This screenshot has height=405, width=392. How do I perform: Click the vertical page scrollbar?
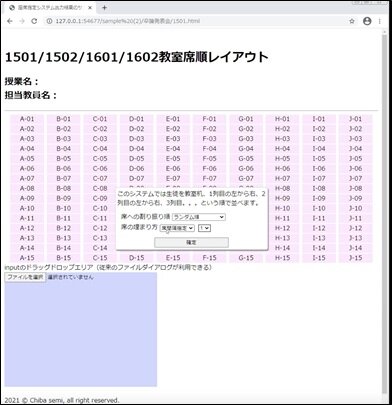point(385,213)
